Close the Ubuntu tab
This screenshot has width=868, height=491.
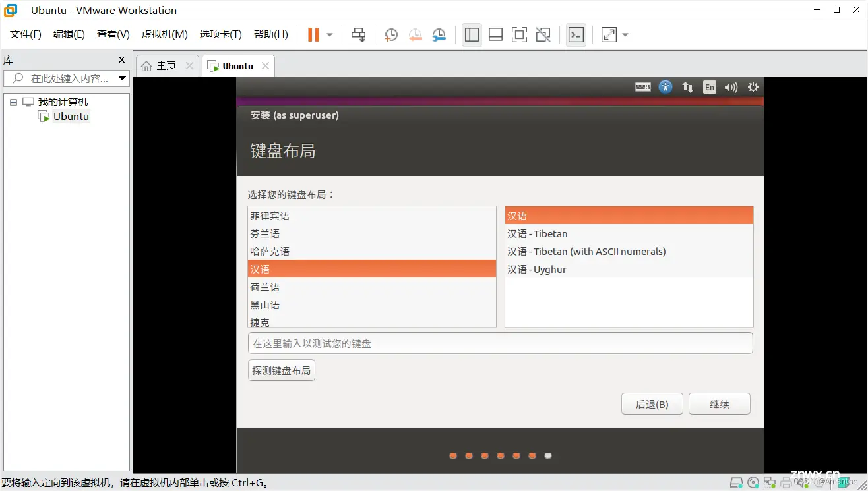(x=265, y=66)
